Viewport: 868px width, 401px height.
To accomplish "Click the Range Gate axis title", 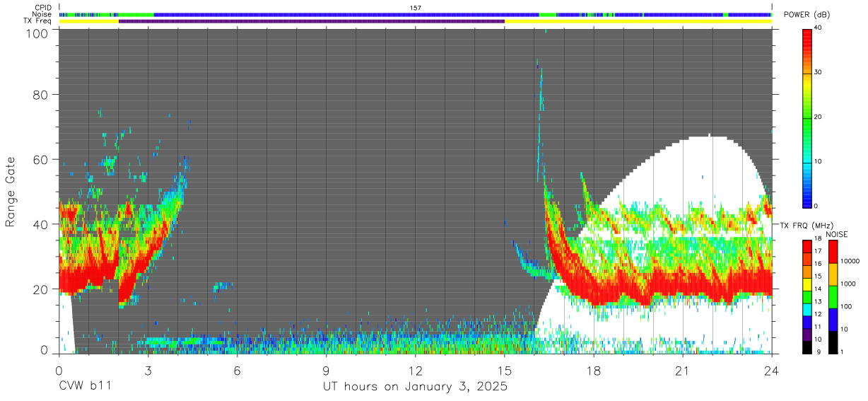I will (11, 191).
